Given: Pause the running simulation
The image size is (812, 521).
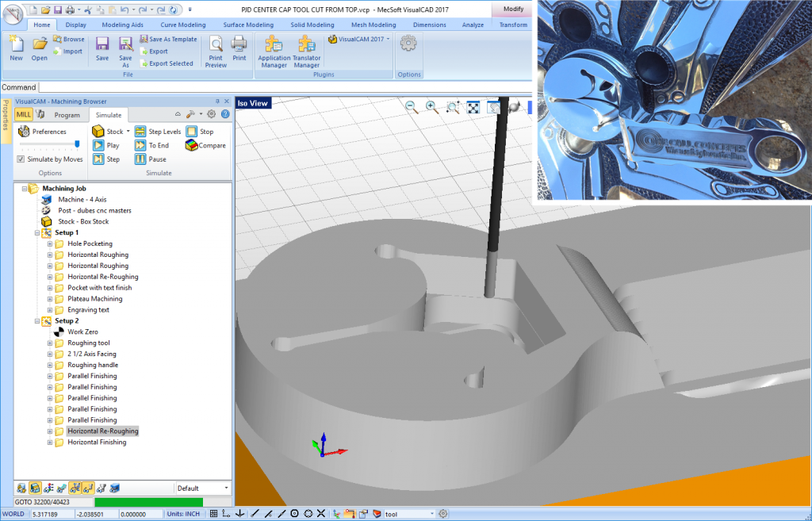Looking at the screenshot, I should (140, 159).
